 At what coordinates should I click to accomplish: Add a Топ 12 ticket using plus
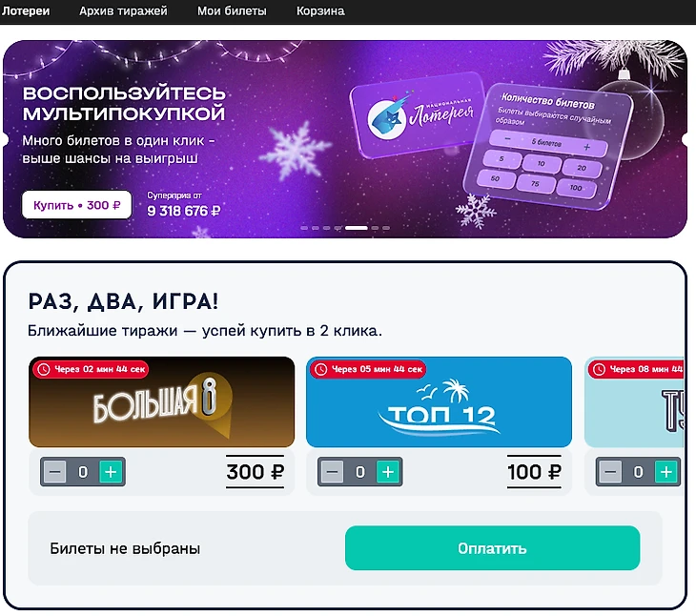pyautogui.click(x=388, y=472)
